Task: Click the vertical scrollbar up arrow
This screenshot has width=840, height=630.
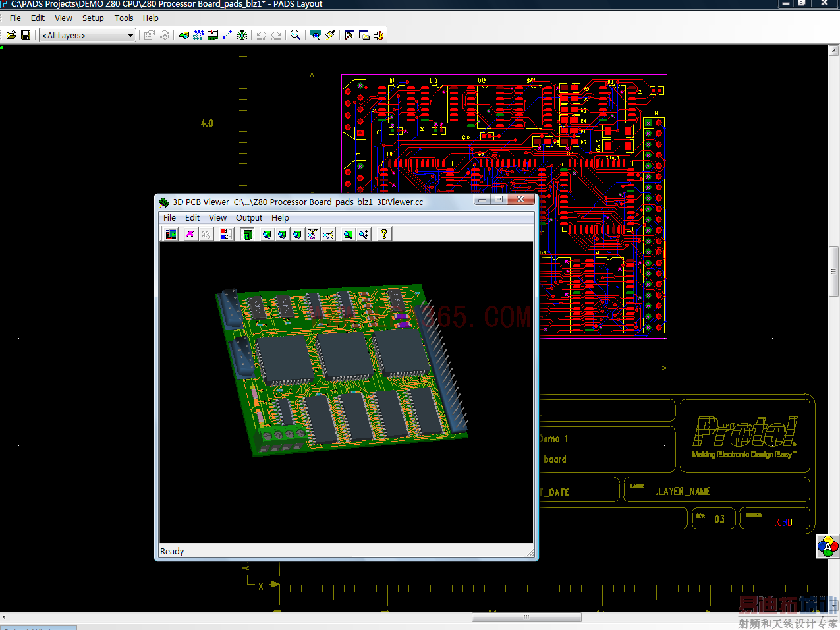Action: (x=833, y=51)
